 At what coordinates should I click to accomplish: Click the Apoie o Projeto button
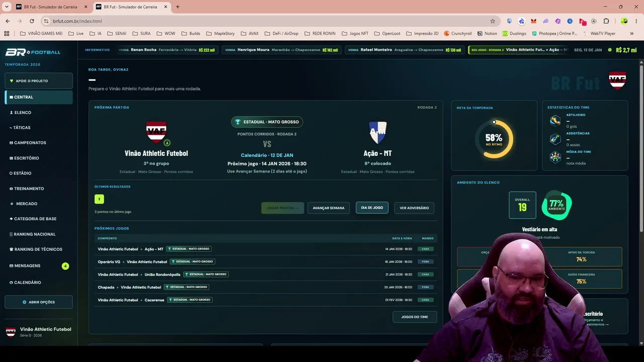click(x=39, y=81)
